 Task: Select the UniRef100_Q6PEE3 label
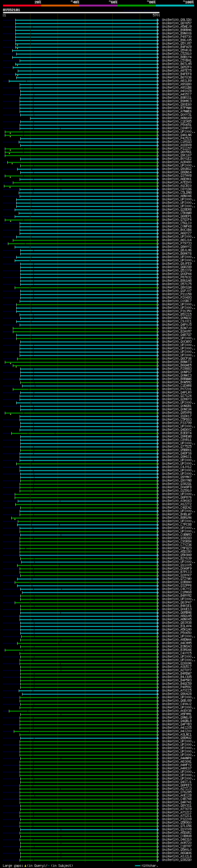click(176, 785)
